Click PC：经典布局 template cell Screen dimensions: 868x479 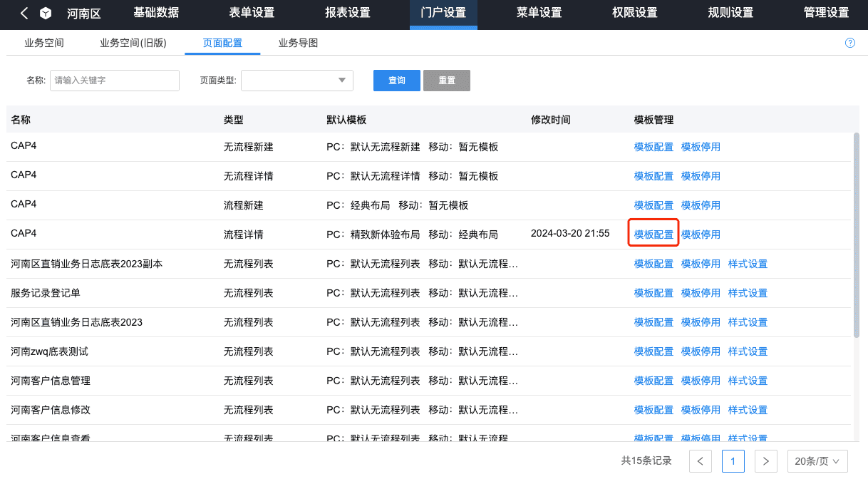click(x=358, y=205)
